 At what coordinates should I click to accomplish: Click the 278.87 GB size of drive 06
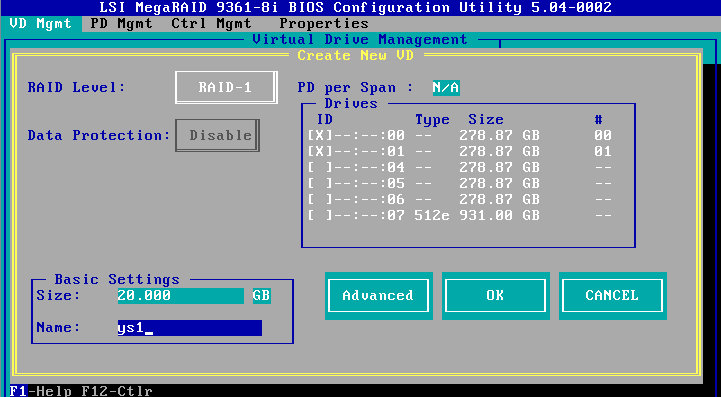click(x=499, y=199)
